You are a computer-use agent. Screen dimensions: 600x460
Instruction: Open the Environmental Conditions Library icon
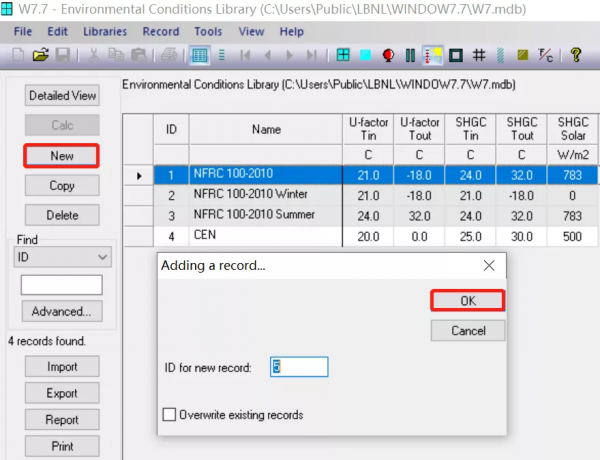(x=433, y=55)
